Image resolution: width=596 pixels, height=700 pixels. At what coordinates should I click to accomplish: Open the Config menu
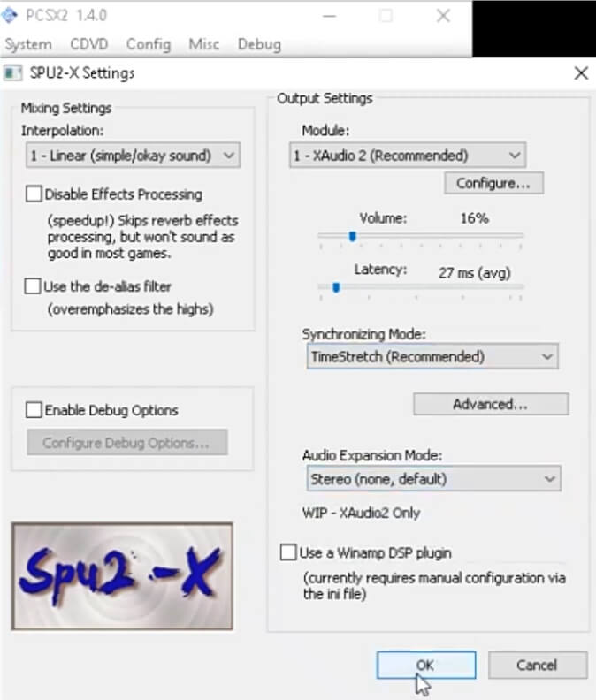149,44
